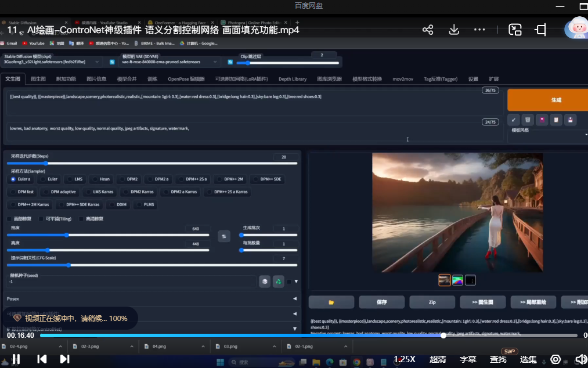Viewport: 588px width, 368px height.
Task: Click the Steps sampling slider track
Action: 152,163
